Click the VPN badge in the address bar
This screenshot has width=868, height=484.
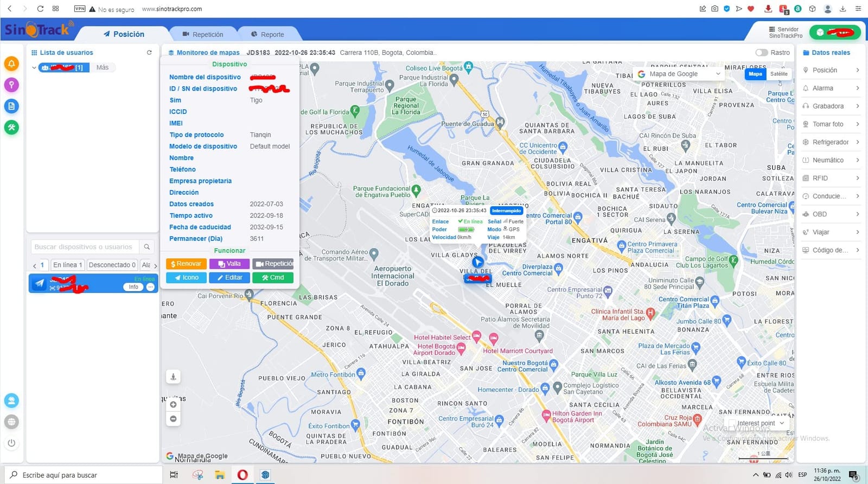tap(80, 9)
